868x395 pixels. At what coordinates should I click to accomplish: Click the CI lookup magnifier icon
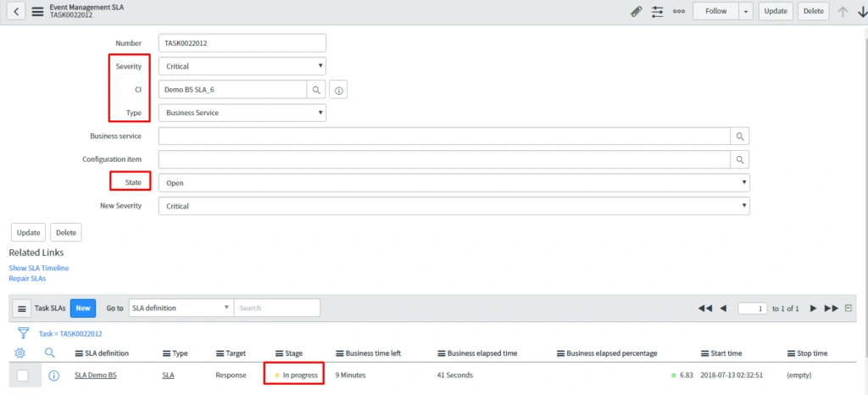point(315,89)
